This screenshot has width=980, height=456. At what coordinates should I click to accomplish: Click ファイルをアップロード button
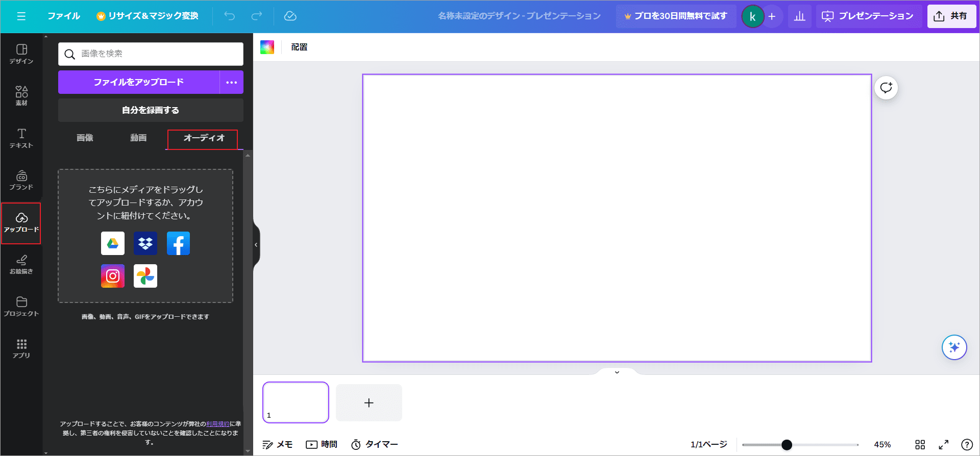(139, 82)
